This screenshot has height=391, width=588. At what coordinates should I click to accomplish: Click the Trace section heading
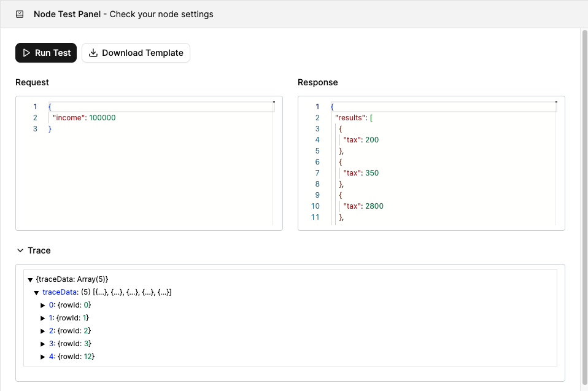39,250
